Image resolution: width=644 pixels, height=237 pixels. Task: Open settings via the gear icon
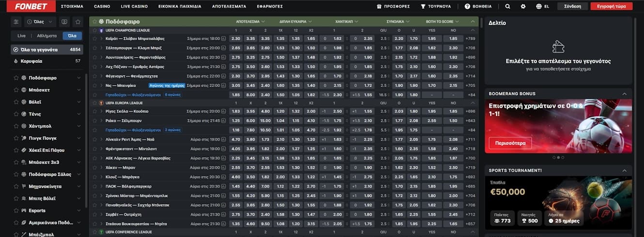click(523, 7)
